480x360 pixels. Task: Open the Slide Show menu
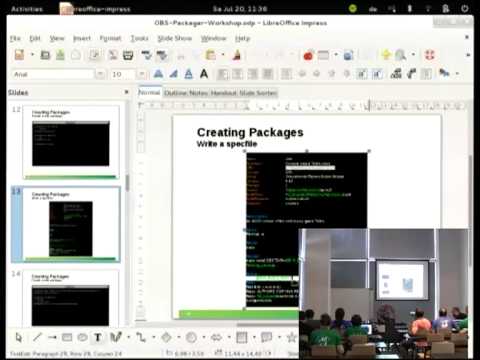point(174,38)
